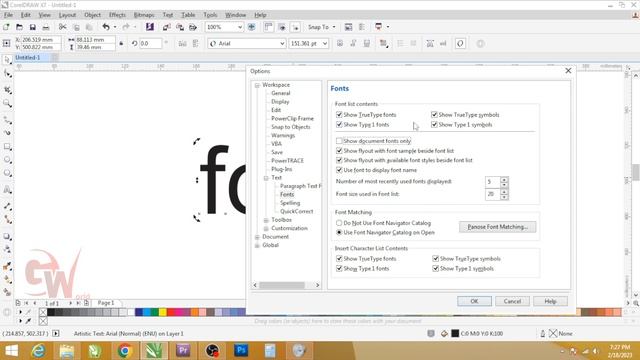The width and height of the screenshot is (640, 360).
Task: Select PowerTRACE in options tree
Action: point(287,160)
